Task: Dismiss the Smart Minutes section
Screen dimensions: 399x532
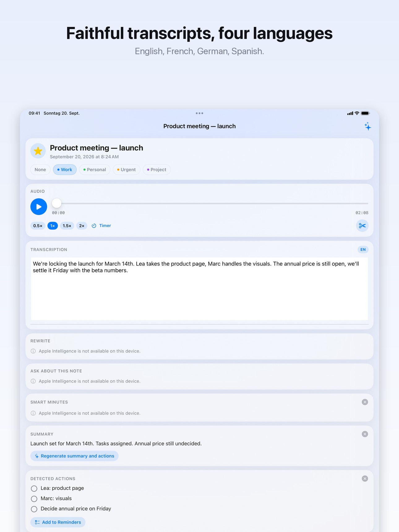Action: pos(365,402)
